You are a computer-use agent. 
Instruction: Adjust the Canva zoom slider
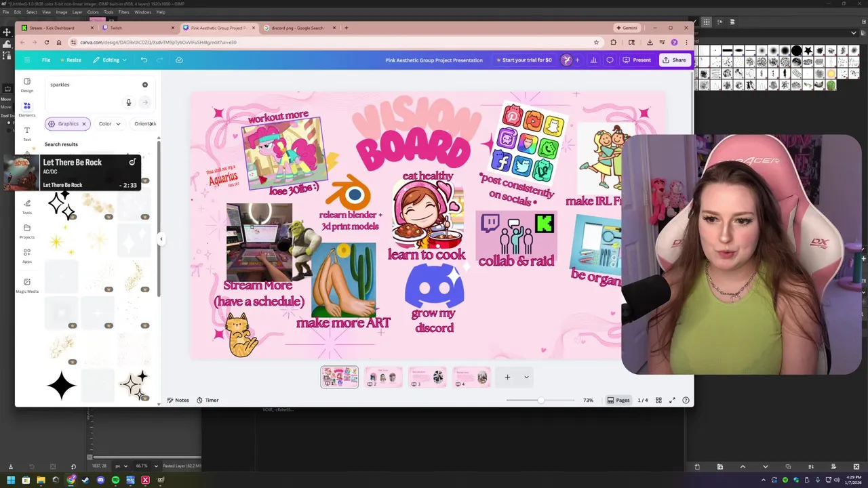tap(540, 400)
